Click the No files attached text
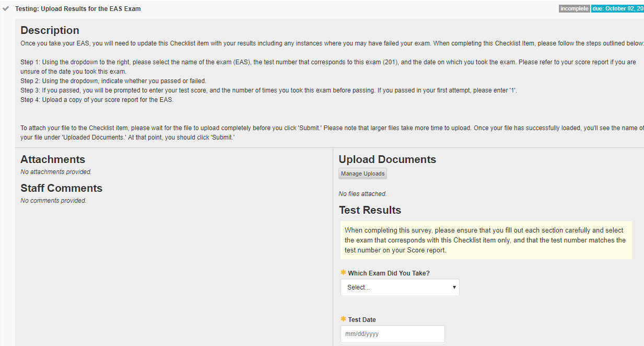Viewport: 644px width, 346px height. (x=362, y=194)
